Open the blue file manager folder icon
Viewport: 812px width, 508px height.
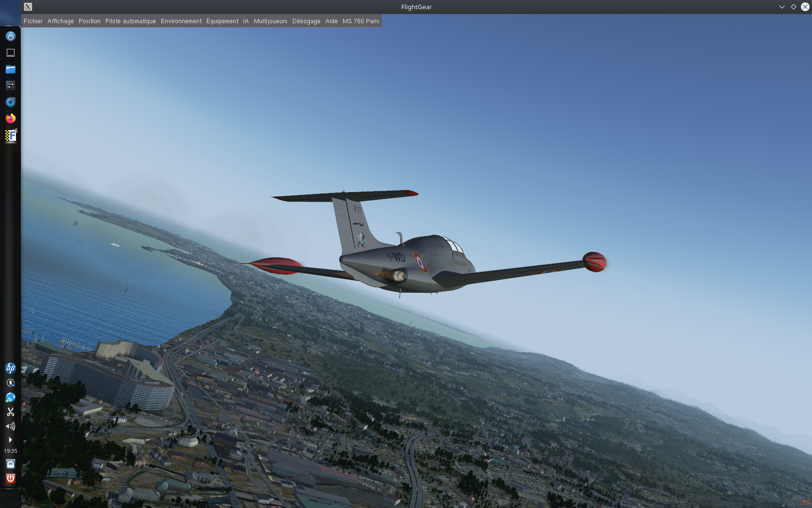click(10, 69)
